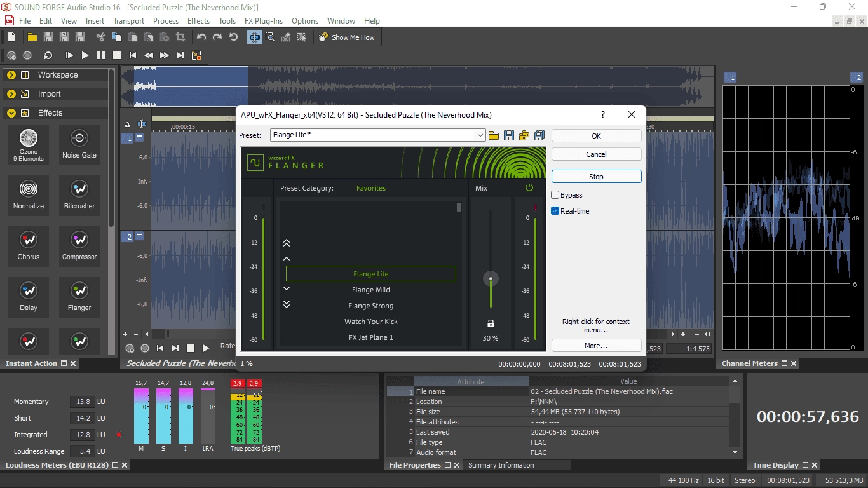This screenshot has width=868, height=488.
Task: Click Rewind in main transport toolbar
Action: 149,55
